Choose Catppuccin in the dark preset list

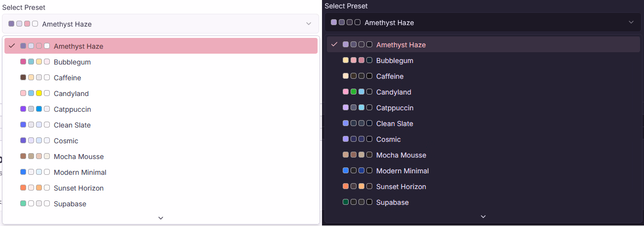coord(483,108)
